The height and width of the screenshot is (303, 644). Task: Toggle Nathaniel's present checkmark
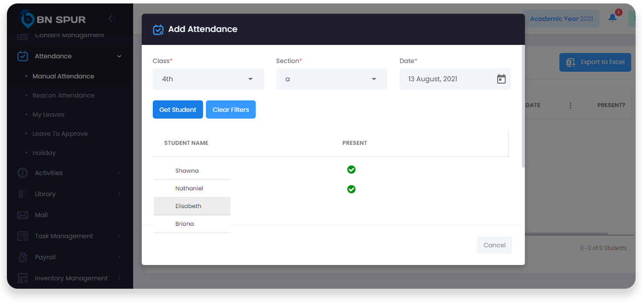pos(351,189)
